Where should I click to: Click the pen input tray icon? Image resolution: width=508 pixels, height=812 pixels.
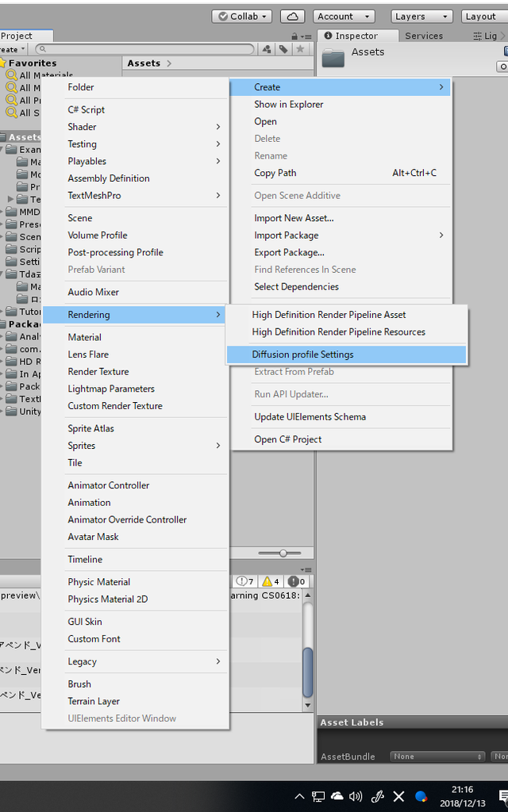[x=378, y=796]
